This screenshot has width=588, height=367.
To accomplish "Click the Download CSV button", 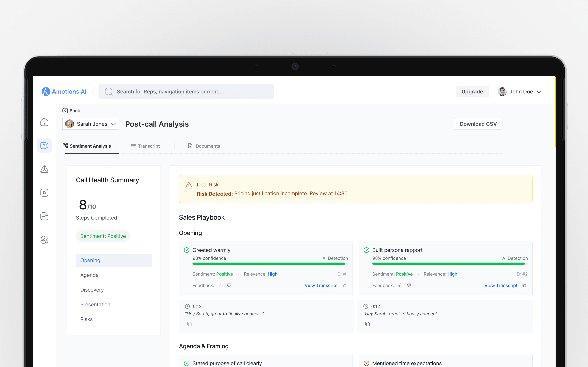I will point(478,124).
